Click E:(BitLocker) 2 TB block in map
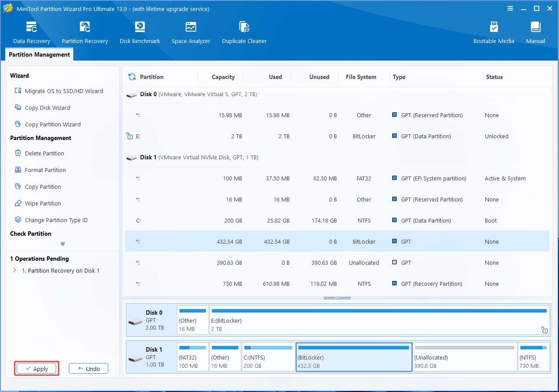The height and width of the screenshot is (392, 559). point(380,321)
